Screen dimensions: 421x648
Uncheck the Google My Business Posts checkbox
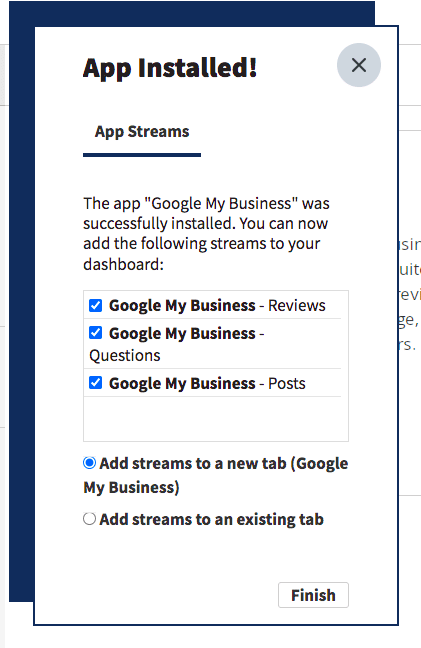tap(95, 383)
